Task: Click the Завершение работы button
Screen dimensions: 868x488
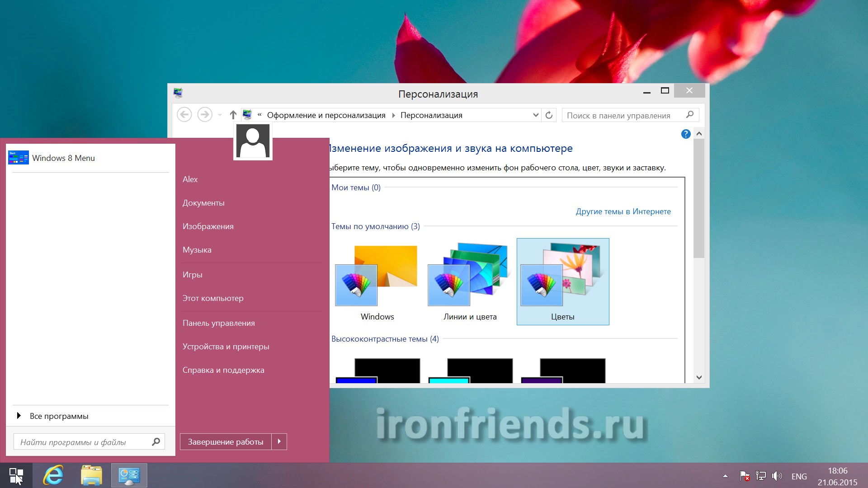Action: click(225, 441)
